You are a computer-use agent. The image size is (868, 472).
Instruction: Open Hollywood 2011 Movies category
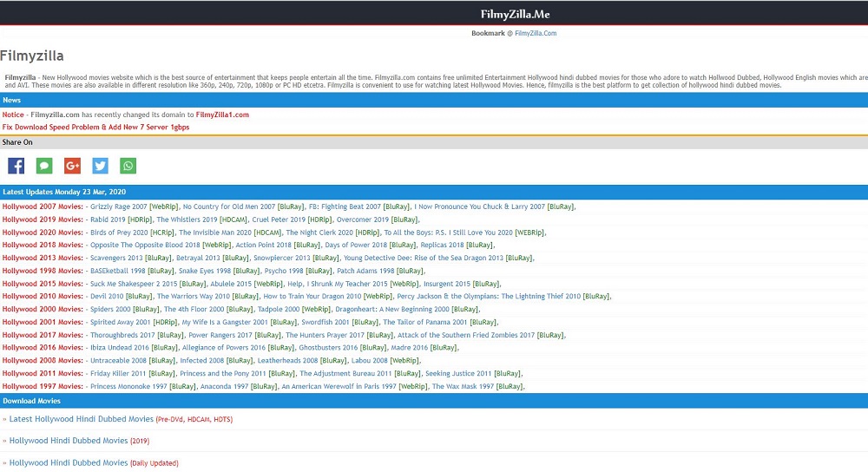pos(43,373)
